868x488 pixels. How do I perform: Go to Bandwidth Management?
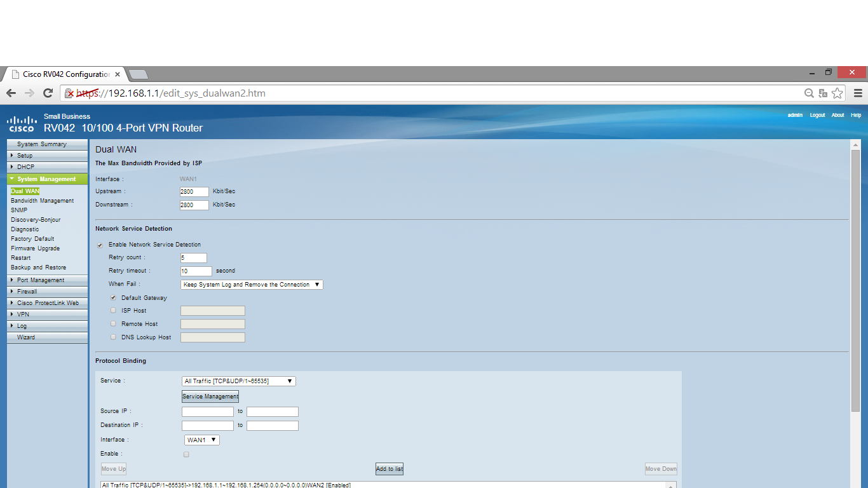click(x=42, y=201)
